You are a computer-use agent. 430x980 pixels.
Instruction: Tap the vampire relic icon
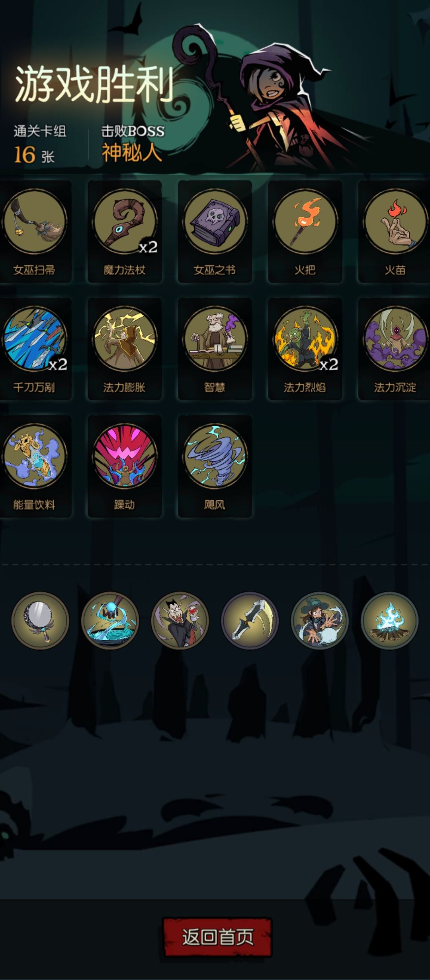pyautogui.click(x=180, y=620)
